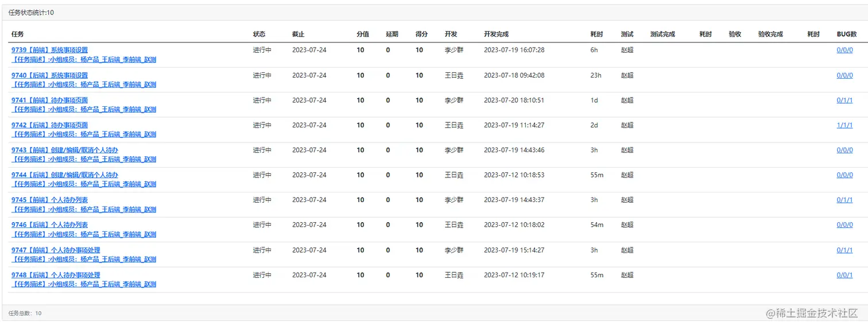Select the timestamp 2023-07-19 15:14:27
Screen dimensions: 868x329
514,250
